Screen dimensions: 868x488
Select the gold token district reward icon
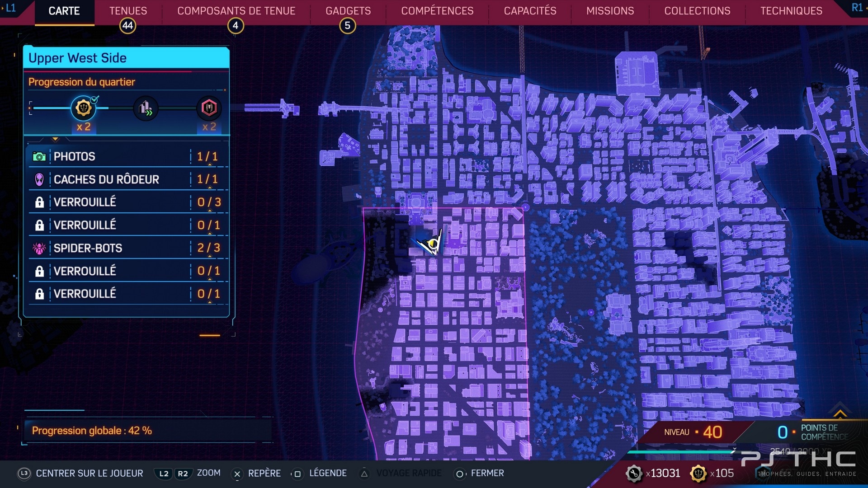[84, 108]
